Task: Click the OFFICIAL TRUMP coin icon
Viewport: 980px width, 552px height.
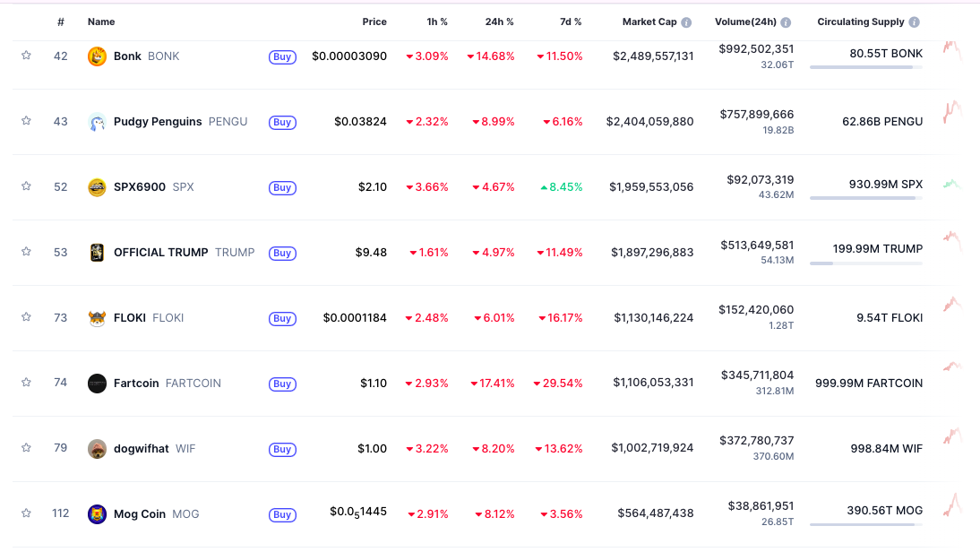Action: (97, 253)
